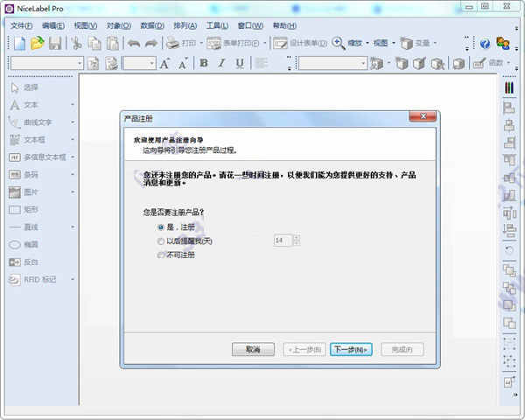
Task: Open the Edit (E) menu
Action: pos(53,25)
